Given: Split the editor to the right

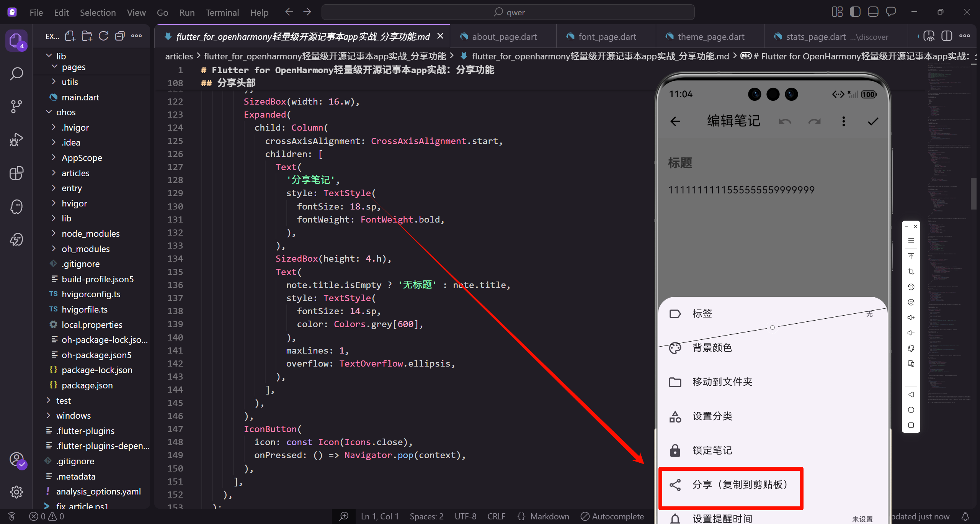Looking at the screenshot, I should click(x=947, y=36).
